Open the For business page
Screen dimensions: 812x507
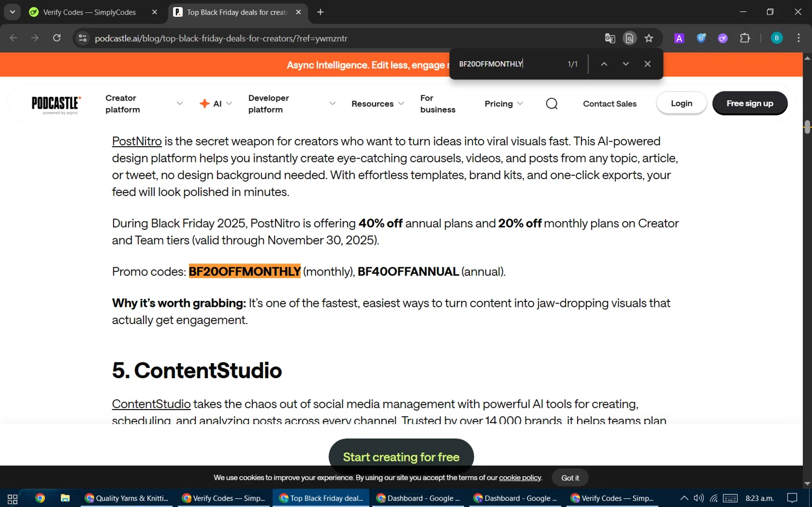click(x=438, y=103)
